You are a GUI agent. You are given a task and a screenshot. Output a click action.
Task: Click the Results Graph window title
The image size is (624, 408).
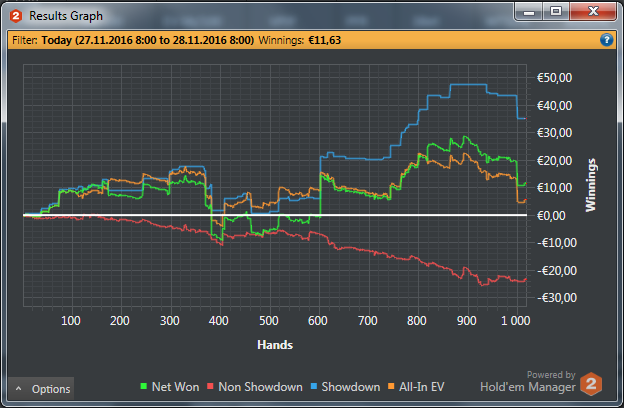[65, 16]
